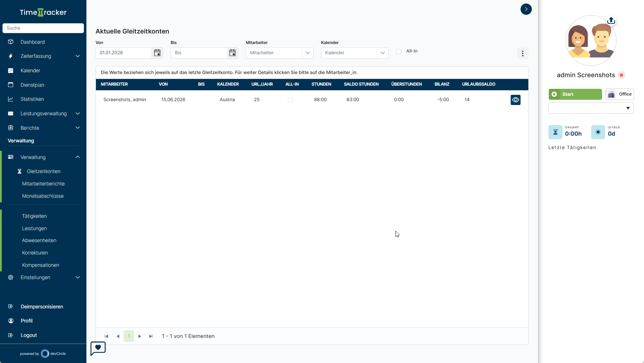Open the Profil user icon
This screenshot has width=644, height=363.
[x=11, y=321]
